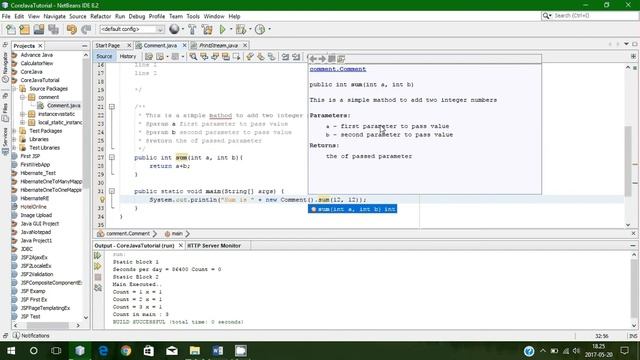This screenshot has height=360, width=640.
Task: Click the Open Project toolbar icon
Action: [x=39, y=29]
